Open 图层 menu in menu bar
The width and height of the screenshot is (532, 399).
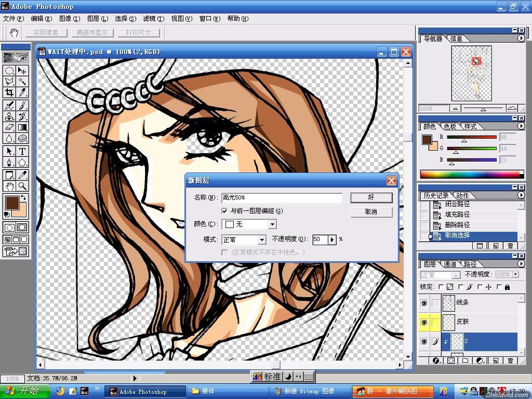[x=97, y=19]
